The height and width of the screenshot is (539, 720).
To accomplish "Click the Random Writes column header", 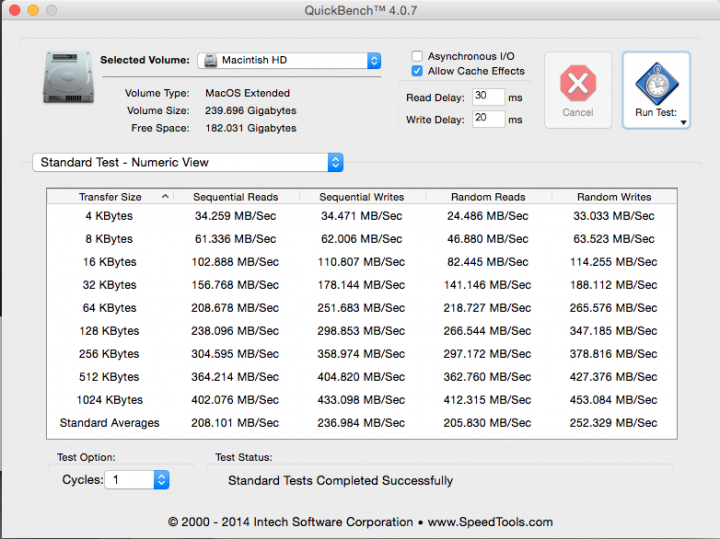I will pos(614,197).
